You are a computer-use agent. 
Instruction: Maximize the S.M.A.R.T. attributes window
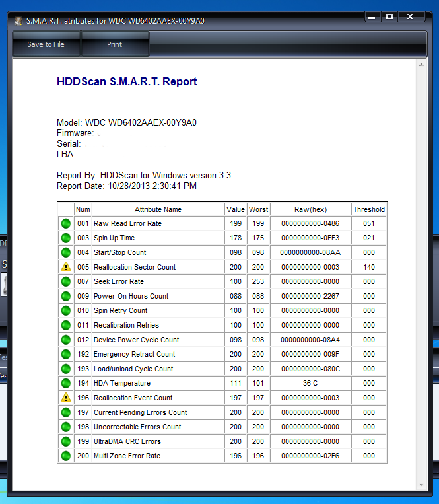(x=389, y=17)
